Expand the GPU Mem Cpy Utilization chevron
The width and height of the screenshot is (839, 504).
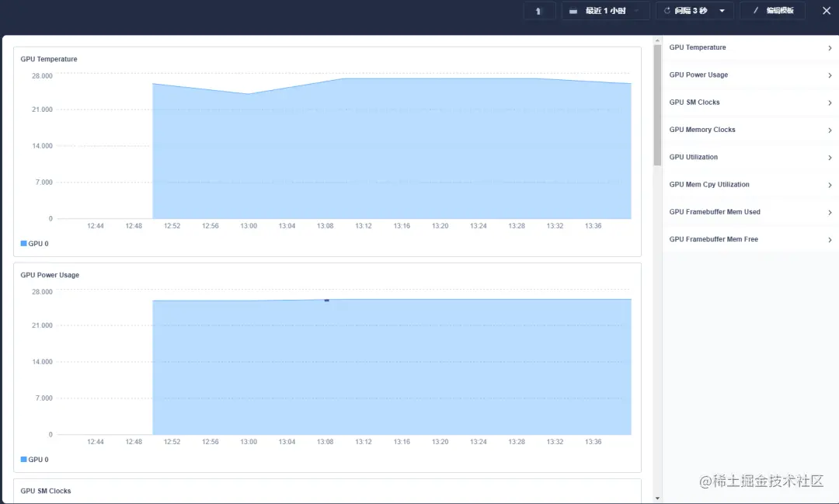(830, 185)
